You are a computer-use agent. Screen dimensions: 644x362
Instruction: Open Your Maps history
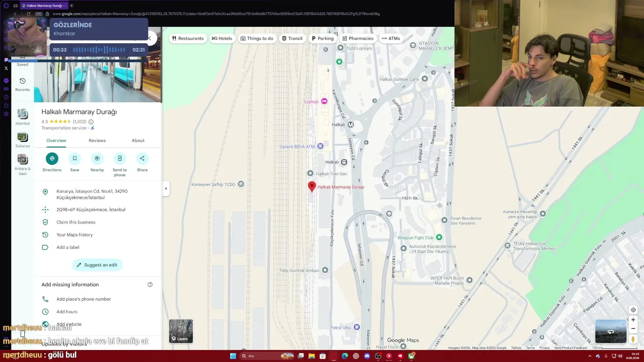pyautogui.click(x=97, y=235)
